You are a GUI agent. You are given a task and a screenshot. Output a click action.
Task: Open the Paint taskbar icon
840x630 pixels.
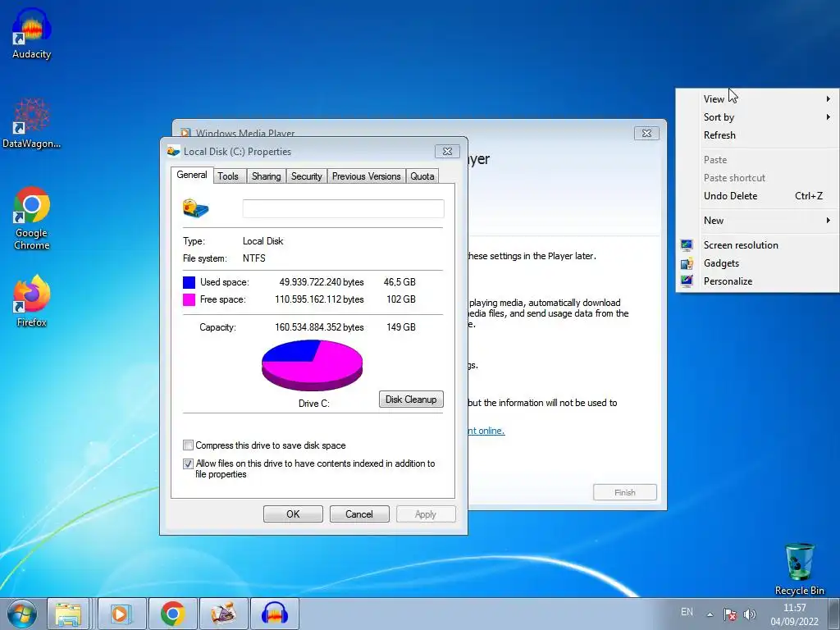[x=223, y=614]
